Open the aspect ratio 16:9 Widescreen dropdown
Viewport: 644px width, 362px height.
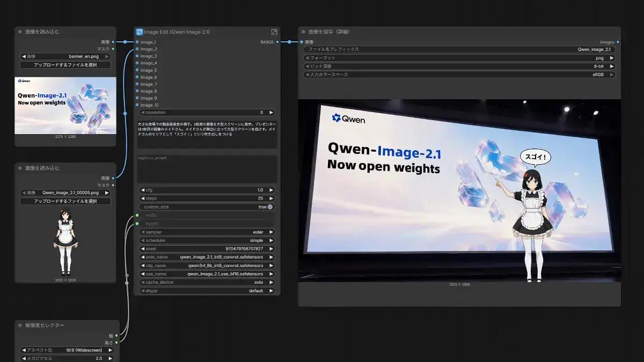click(x=67, y=350)
